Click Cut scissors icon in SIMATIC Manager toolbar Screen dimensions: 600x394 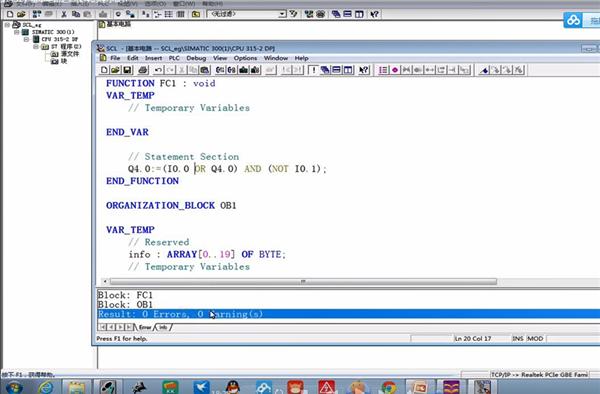[x=64, y=14]
